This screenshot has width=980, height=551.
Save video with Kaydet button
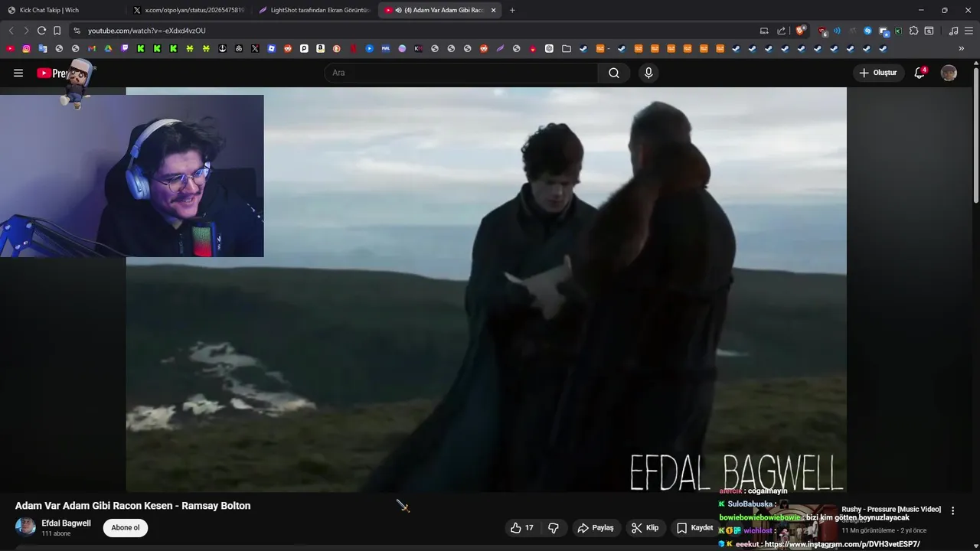(x=695, y=528)
